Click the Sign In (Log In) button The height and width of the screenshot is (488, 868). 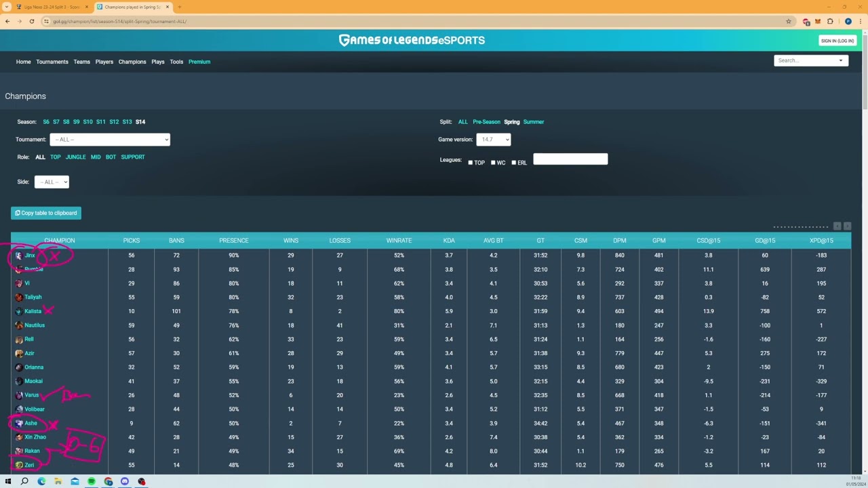pos(837,41)
